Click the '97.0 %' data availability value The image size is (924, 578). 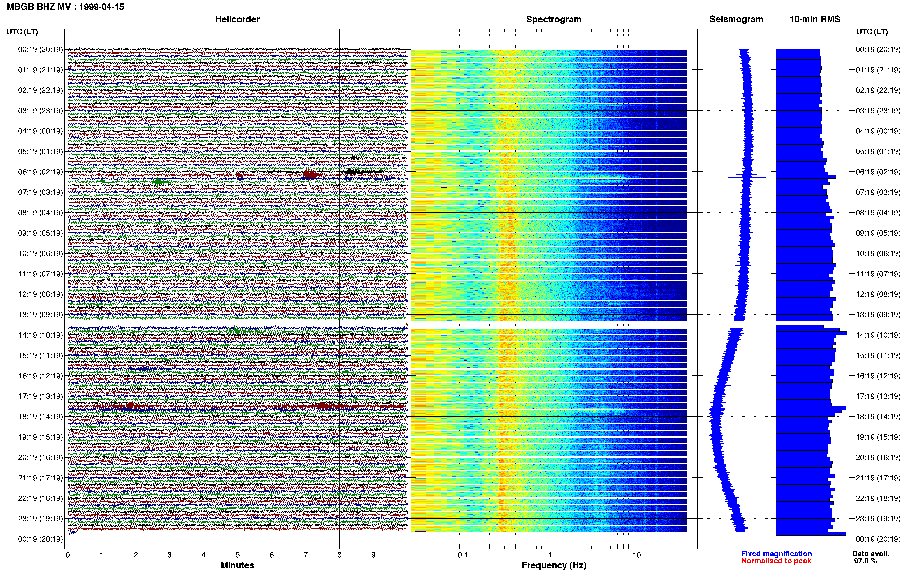click(865, 561)
